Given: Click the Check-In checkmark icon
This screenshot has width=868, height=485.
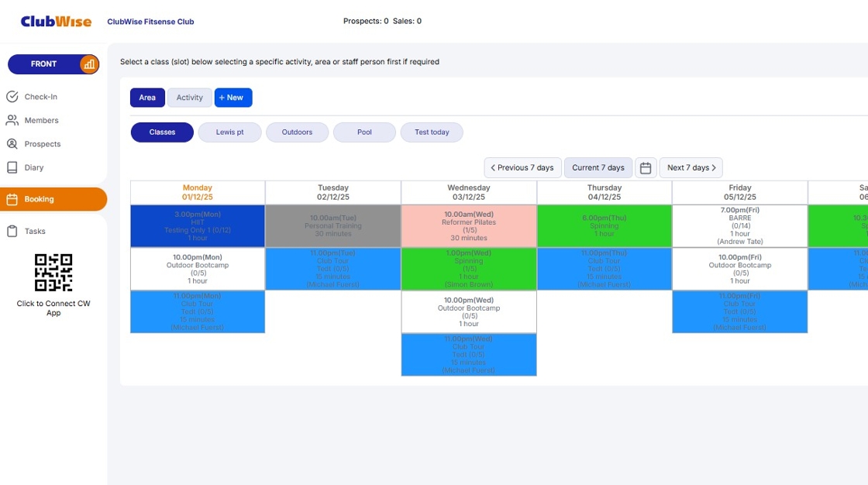Looking at the screenshot, I should click(12, 97).
